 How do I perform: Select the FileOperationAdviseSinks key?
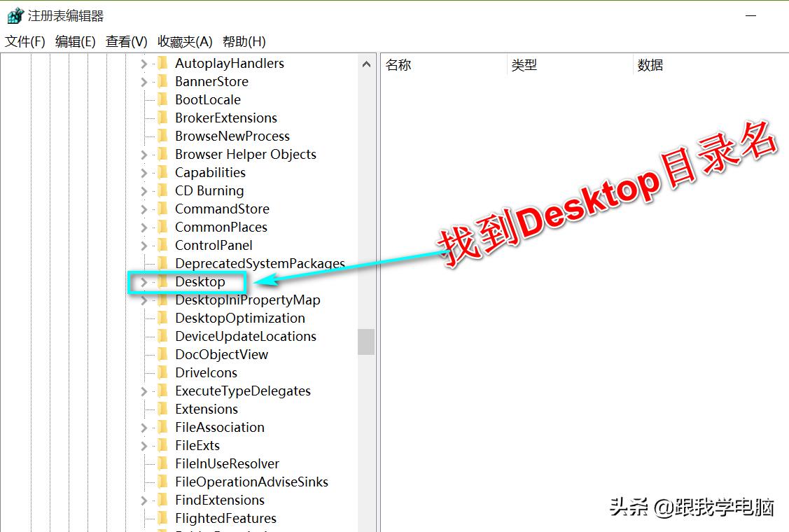click(251, 482)
